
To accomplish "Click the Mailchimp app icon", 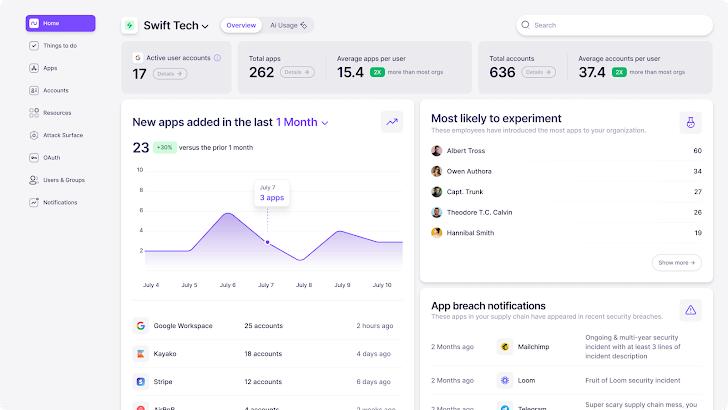I will 505,347.
